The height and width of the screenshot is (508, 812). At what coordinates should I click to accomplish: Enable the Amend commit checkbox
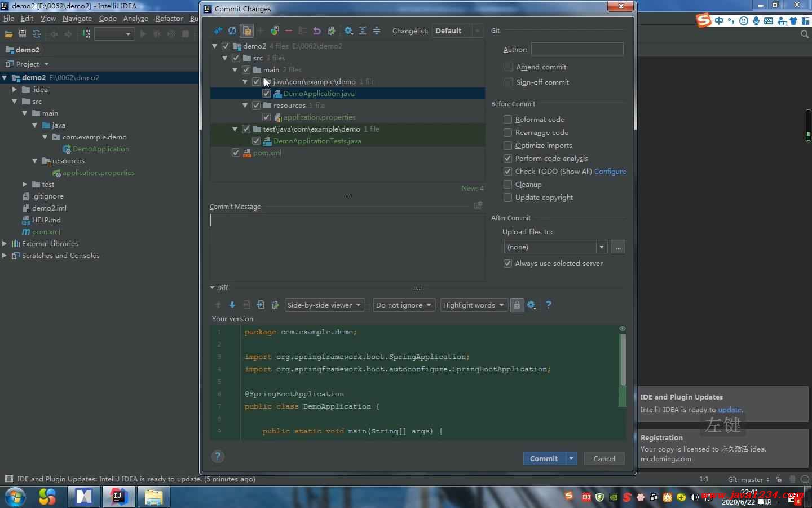(x=509, y=67)
